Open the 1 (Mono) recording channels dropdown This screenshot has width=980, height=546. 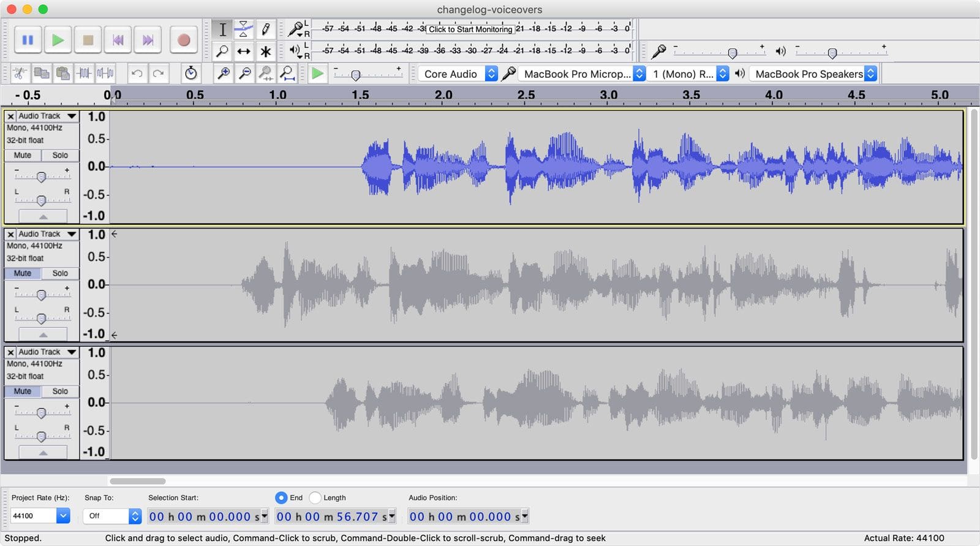(689, 74)
